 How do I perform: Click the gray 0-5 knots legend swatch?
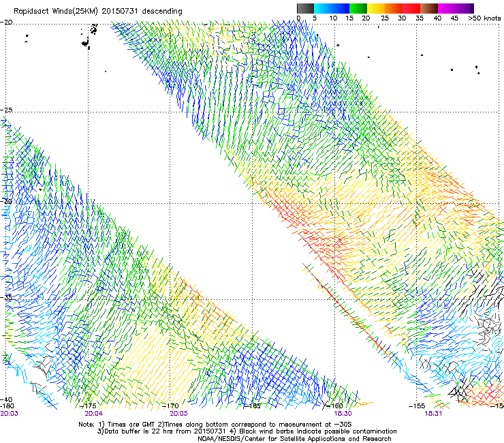(305, 8)
